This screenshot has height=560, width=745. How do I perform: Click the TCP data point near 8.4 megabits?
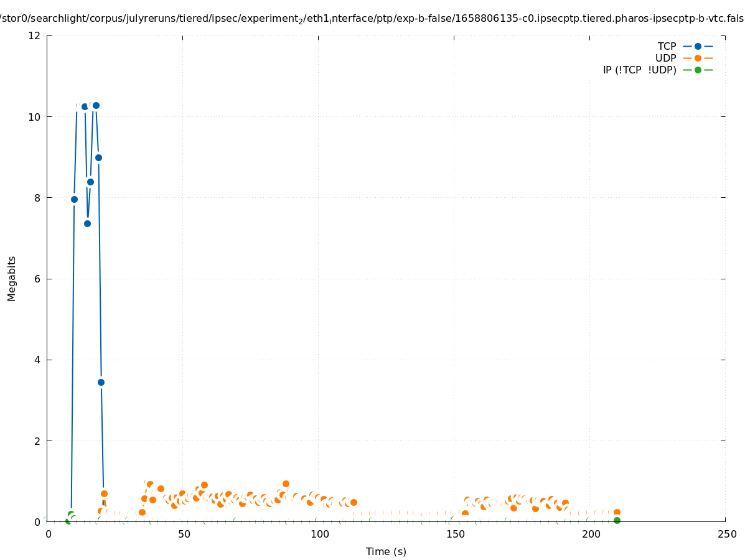(x=90, y=182)
